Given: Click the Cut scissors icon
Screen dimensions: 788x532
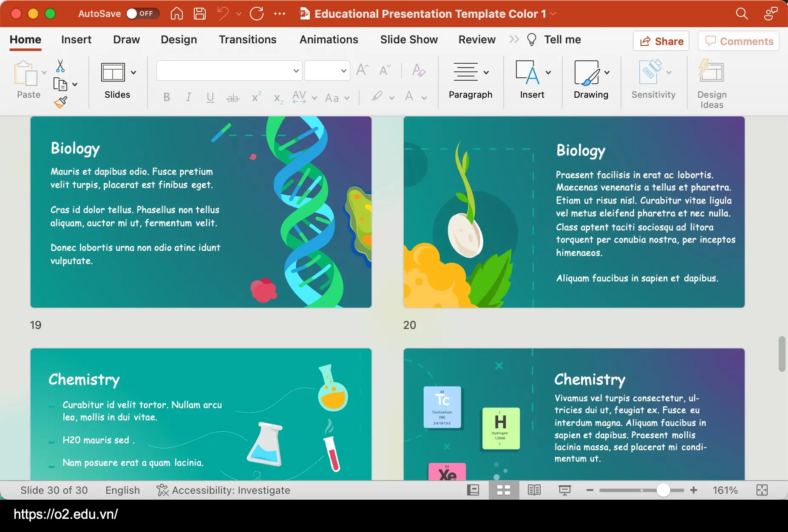Looking at the screenshot, I should pos(60,65).
